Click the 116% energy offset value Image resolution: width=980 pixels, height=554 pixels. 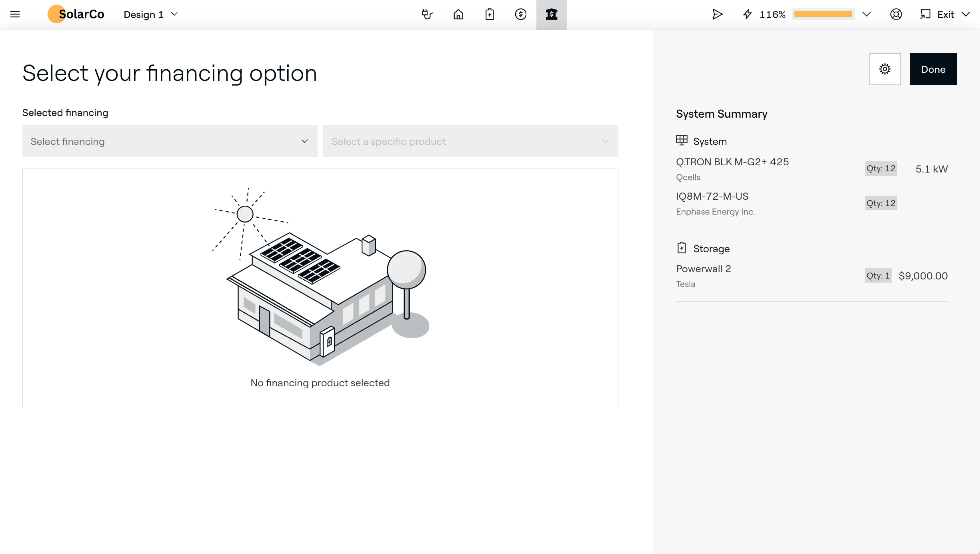772,14
